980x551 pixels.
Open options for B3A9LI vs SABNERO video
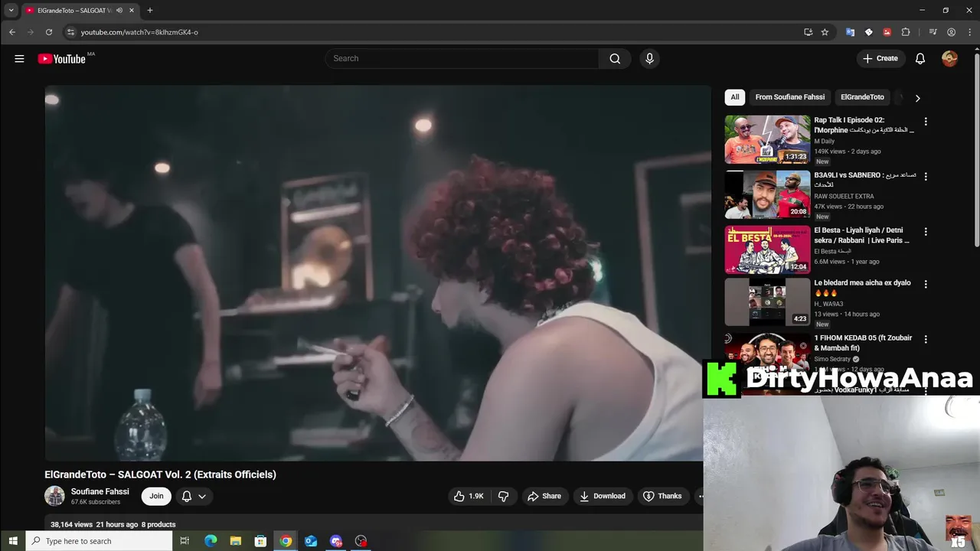tap(926, 176)
